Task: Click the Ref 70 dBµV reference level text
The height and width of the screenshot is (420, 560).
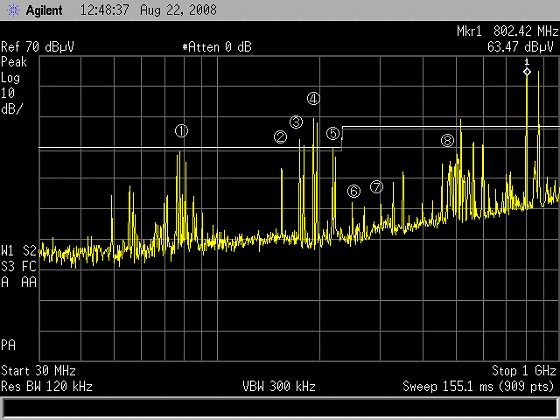Action: tap(38, 47)
